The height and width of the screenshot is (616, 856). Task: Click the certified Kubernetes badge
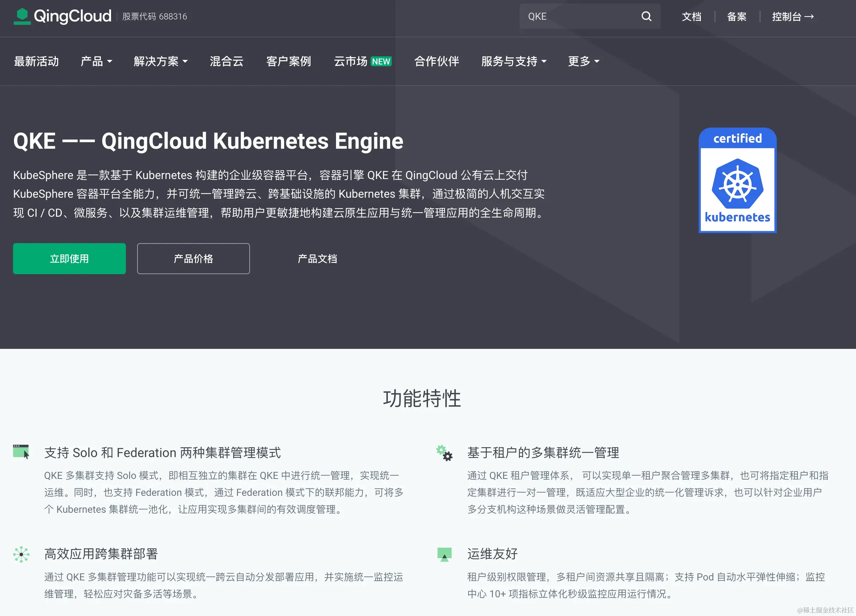737,180
